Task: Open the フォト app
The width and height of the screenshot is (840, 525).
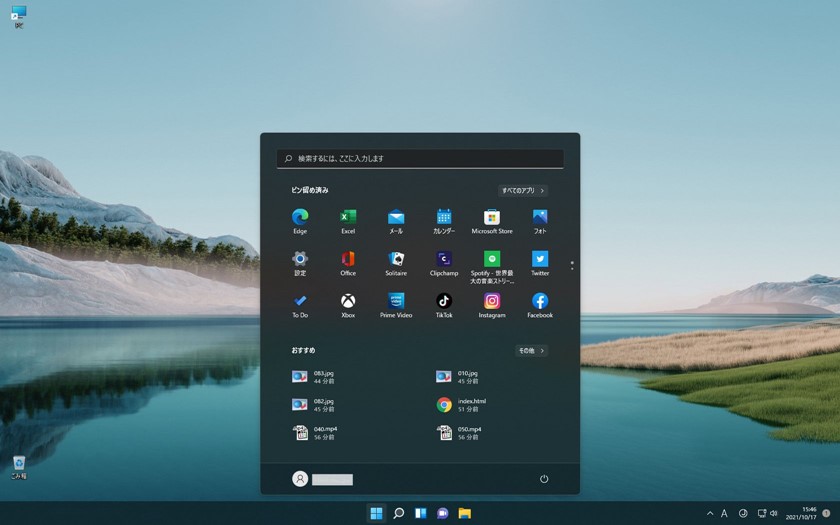Action: coord(540,221)
